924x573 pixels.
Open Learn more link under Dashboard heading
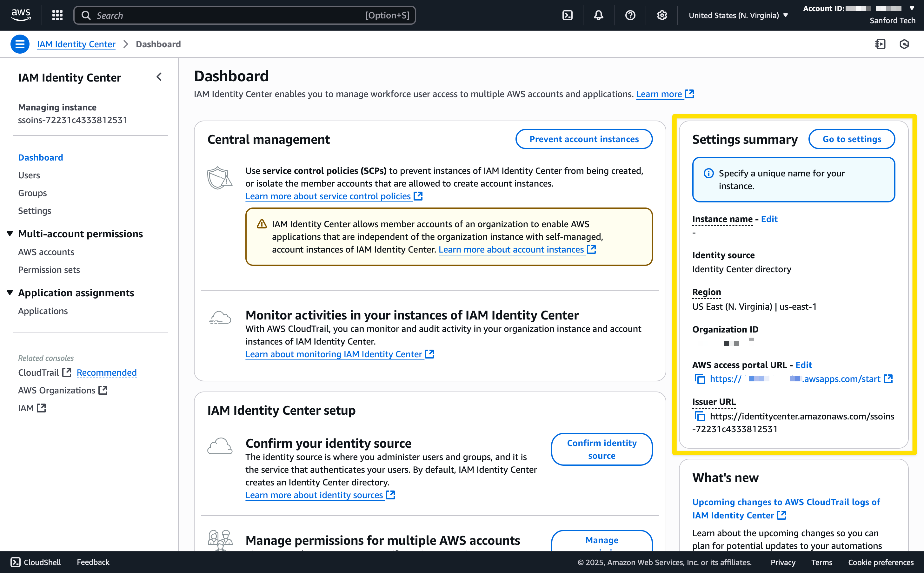point(665,94)
